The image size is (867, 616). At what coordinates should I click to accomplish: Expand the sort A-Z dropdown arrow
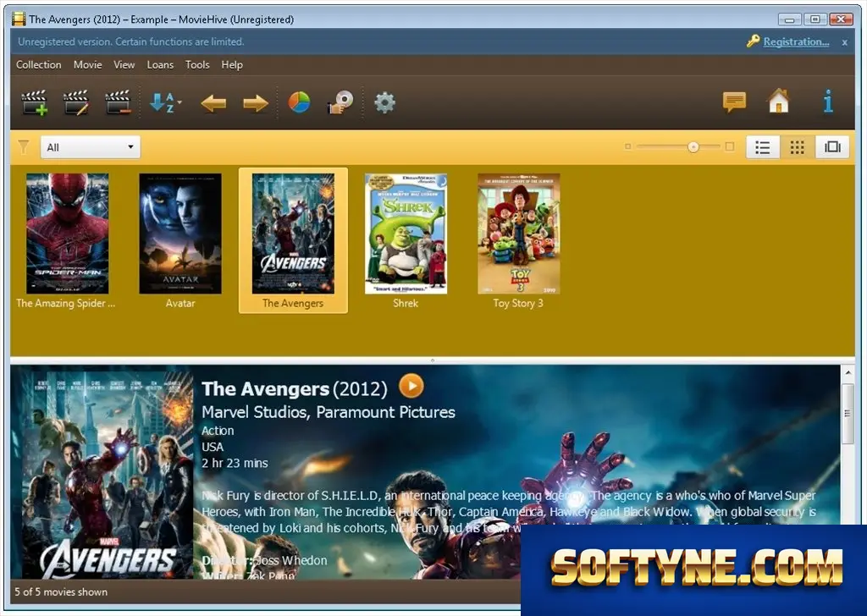click(179, 102)
